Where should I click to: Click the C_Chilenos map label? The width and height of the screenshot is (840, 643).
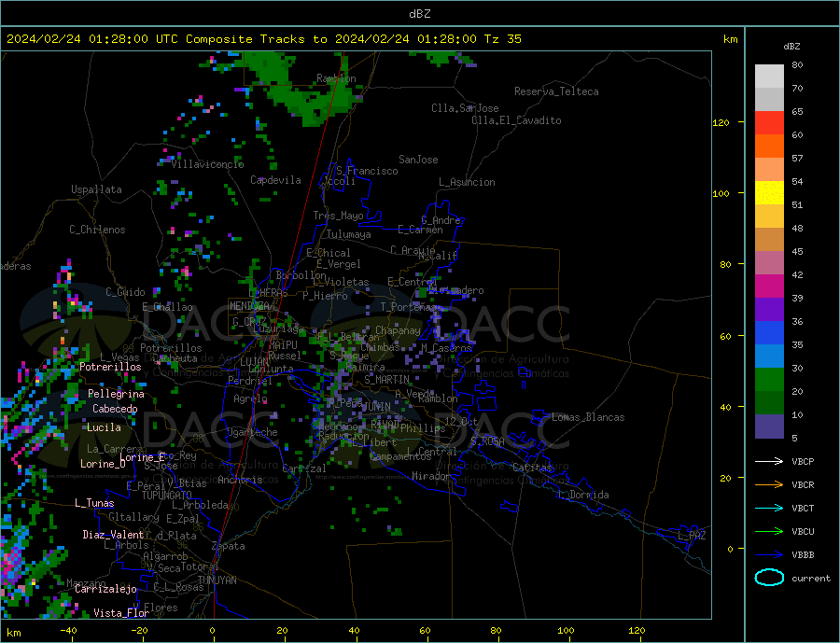97,230
